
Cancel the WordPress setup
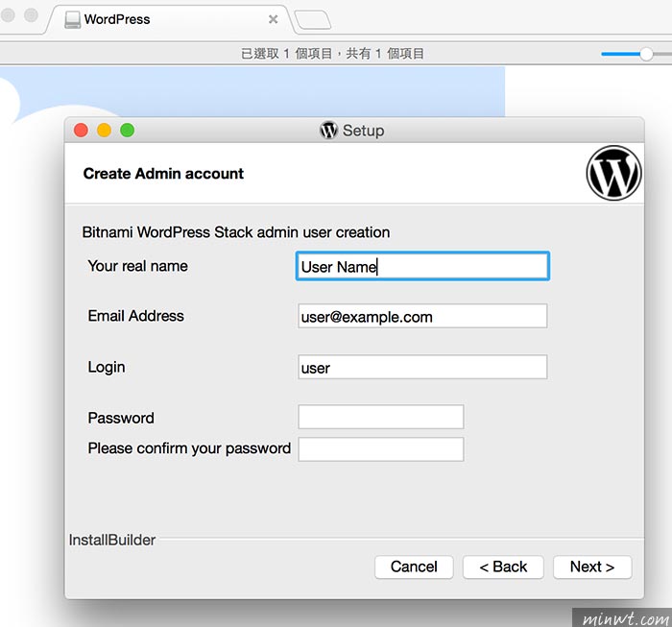coord(414,567)
